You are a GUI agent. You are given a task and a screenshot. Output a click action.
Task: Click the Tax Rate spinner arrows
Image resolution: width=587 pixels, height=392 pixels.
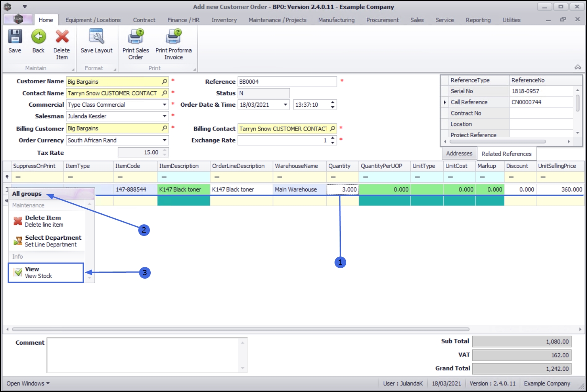tap(165, 152)
